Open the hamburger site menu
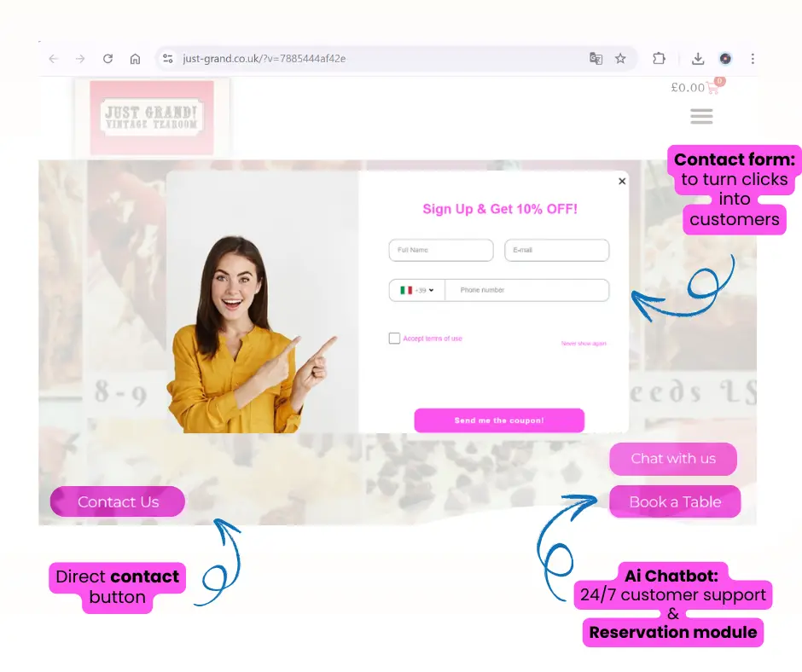The width and height of the screenshot is (802, 672). tap(701, 116)
